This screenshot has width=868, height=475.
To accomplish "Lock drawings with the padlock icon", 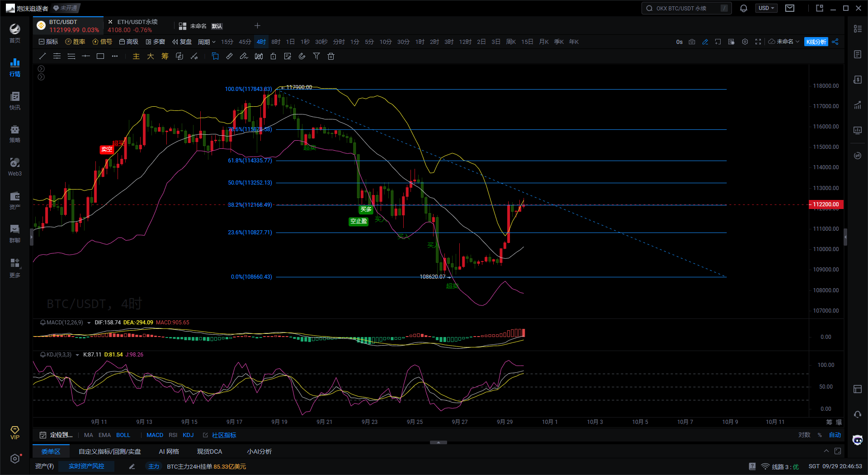I will tap(273, 56).
